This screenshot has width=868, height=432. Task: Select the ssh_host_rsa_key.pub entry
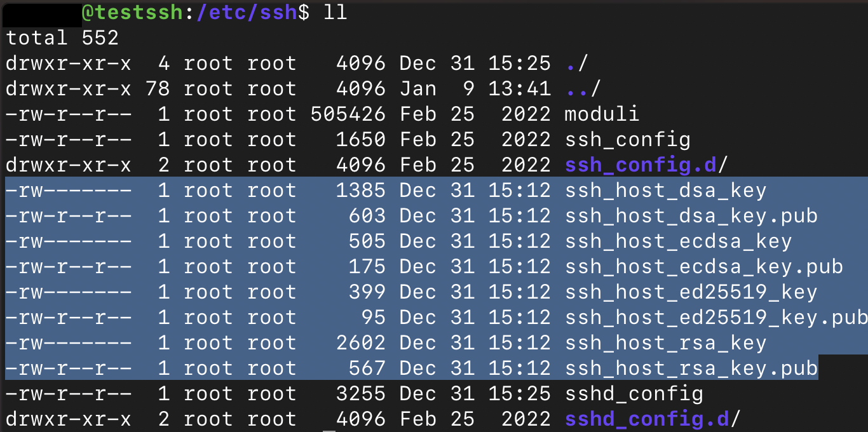(x=691, y=368)
